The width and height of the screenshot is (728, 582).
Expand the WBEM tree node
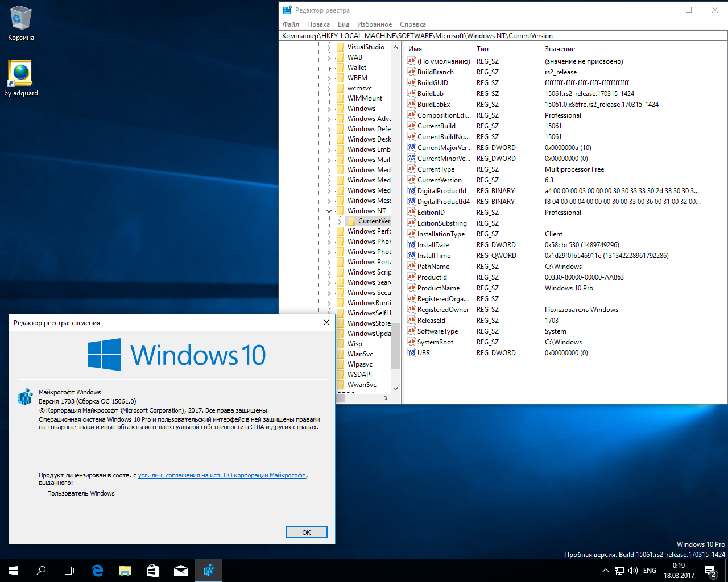(x=329, y=78)
